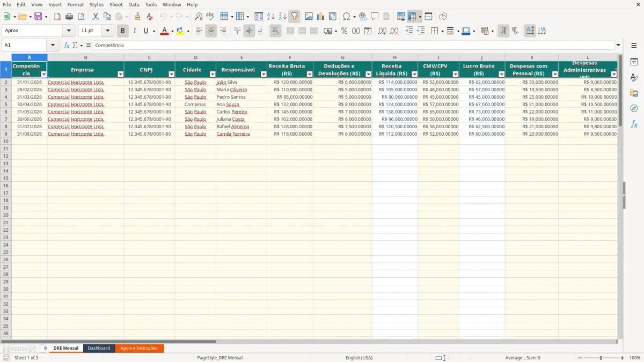644x362 pixels.
Task: Open the Cidade column filter dropdown
Action: (x=213, y=74)
